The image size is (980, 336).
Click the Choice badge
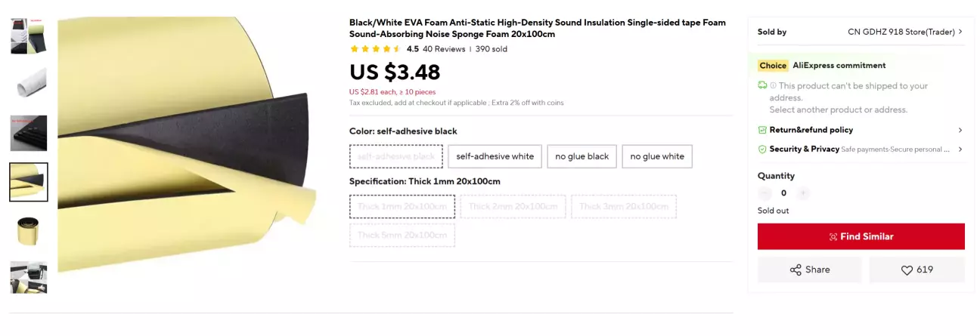pyautogui.click(x=773, y=66)
